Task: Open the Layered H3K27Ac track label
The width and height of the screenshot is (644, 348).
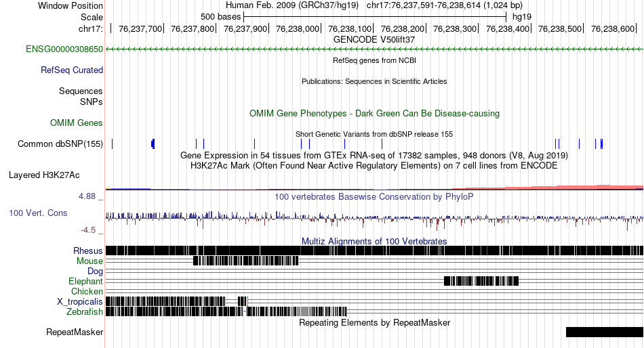Action: [x=44, y=175]
